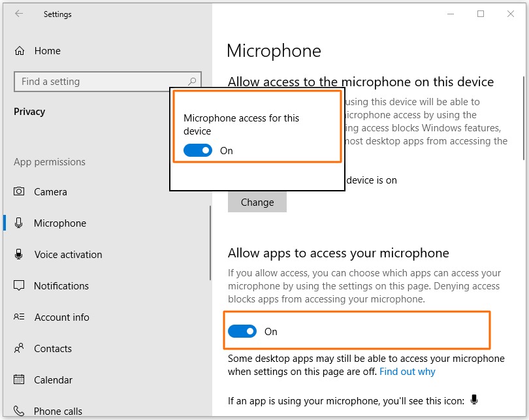
Task: Select Voice activation in App permissions list
Action: click(x=68, y=255)
